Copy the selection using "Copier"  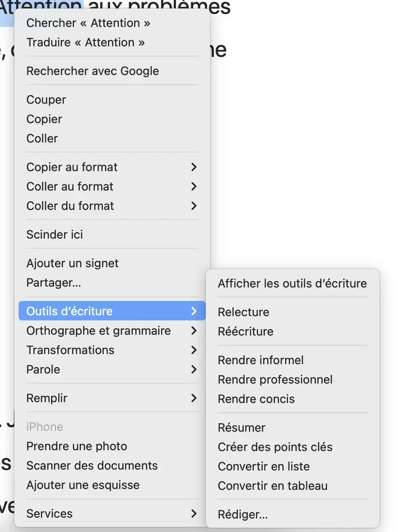tap(44, 119)
